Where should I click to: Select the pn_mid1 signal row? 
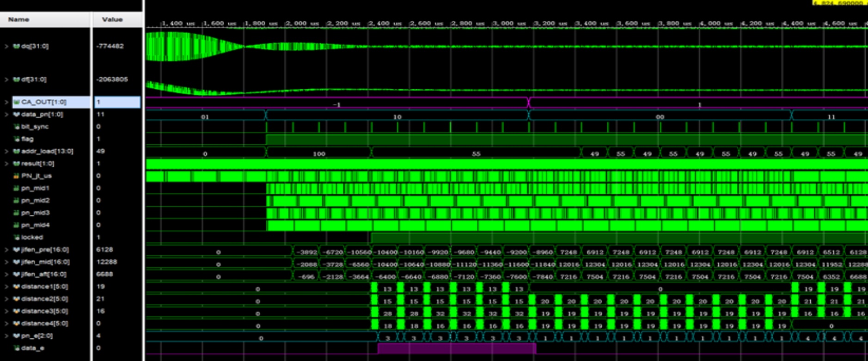[35, 188]
